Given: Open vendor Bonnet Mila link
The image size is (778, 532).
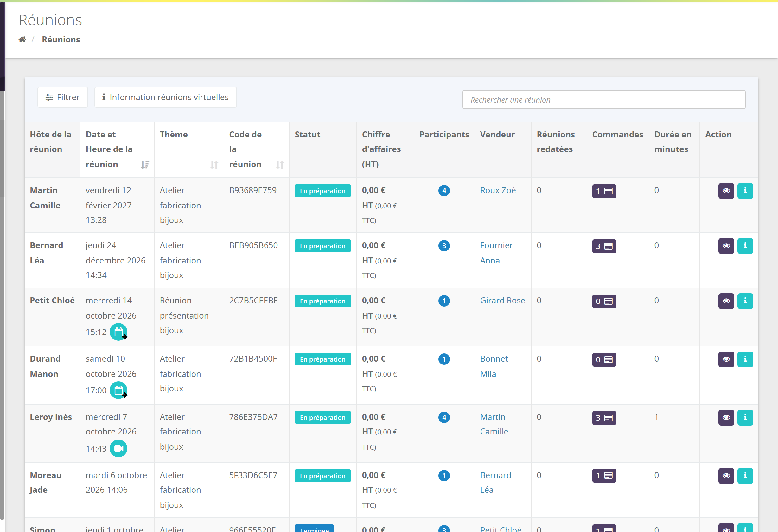Looking at the screenshot, I should coord(494,366).
